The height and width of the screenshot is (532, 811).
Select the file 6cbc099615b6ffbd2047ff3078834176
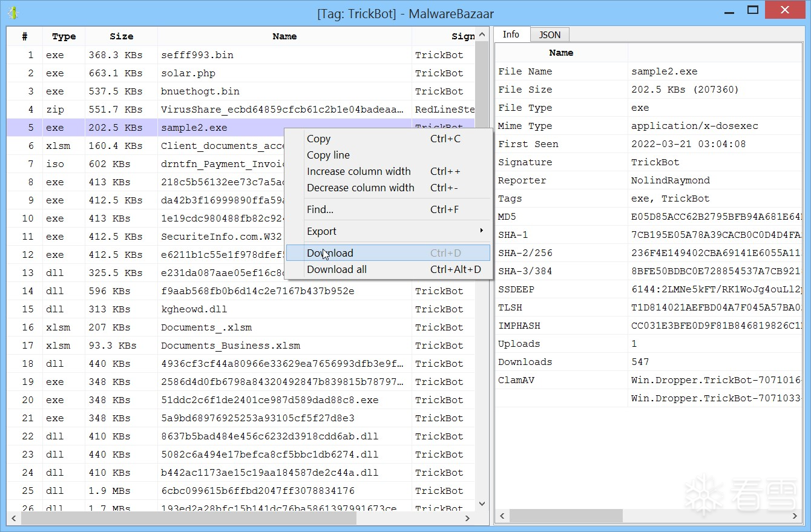coord(258,491)
